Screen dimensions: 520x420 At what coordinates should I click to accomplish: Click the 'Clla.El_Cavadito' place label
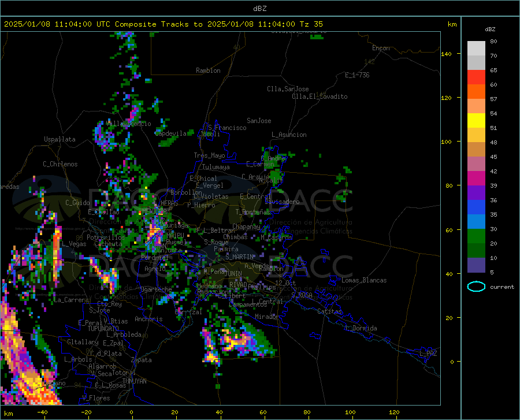pos(320,96)
